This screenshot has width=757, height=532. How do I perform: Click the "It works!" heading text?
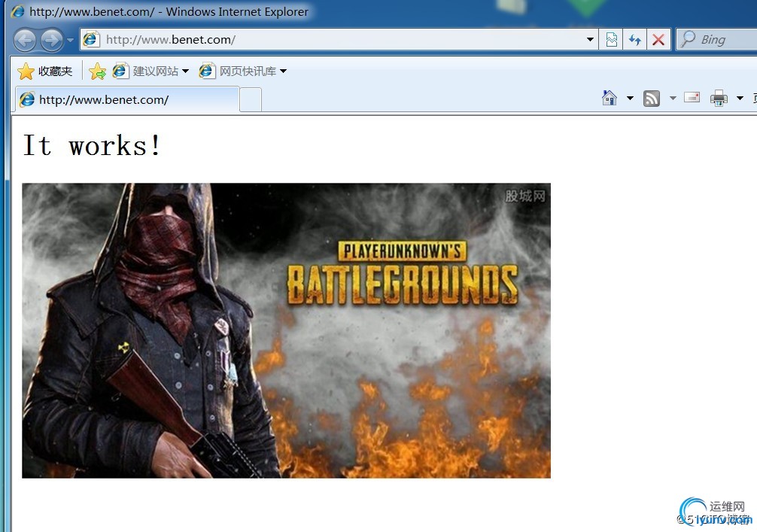[x=93, y=145]
